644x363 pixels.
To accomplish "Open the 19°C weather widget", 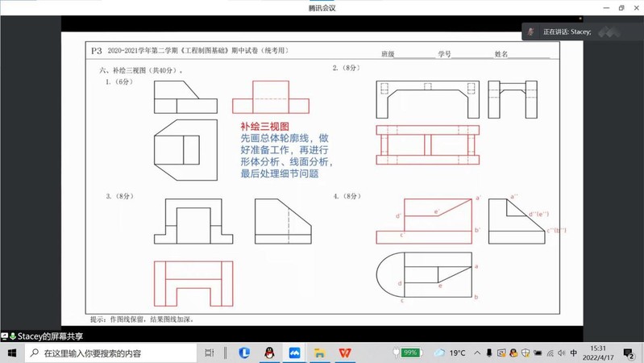I will 450,353.
